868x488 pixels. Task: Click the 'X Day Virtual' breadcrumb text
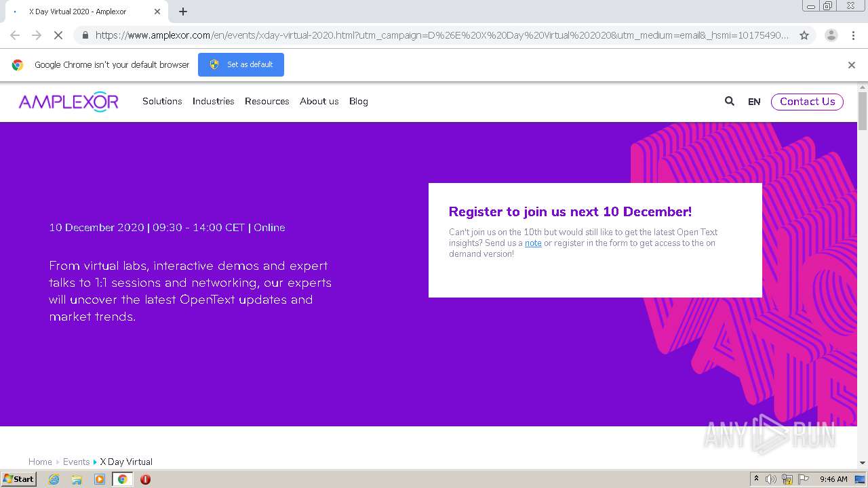126,462
